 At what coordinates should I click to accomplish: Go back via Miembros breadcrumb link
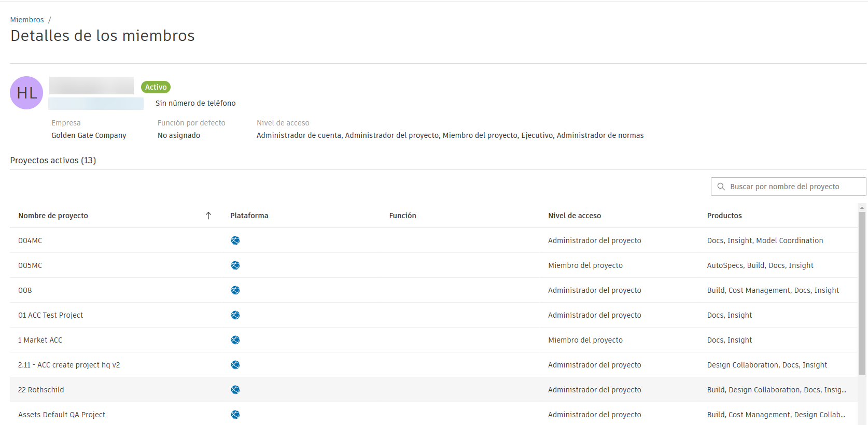(x=27, y=20)
